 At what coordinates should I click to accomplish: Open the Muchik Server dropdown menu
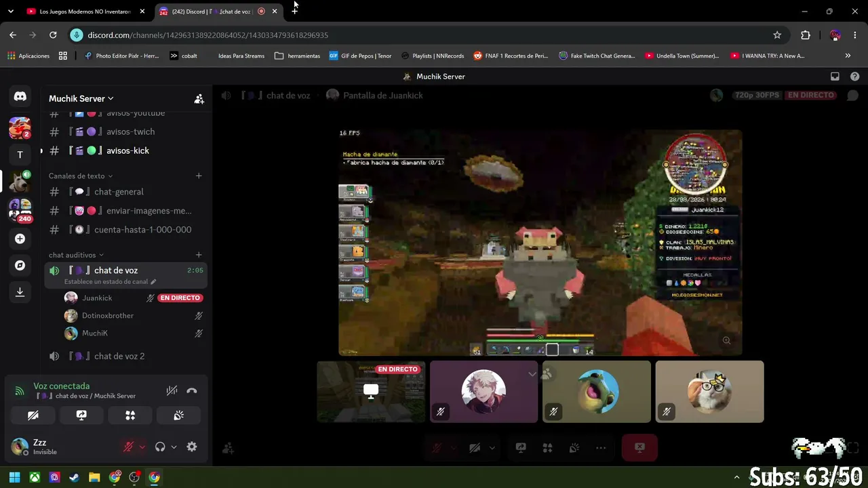tap(81, 99)
